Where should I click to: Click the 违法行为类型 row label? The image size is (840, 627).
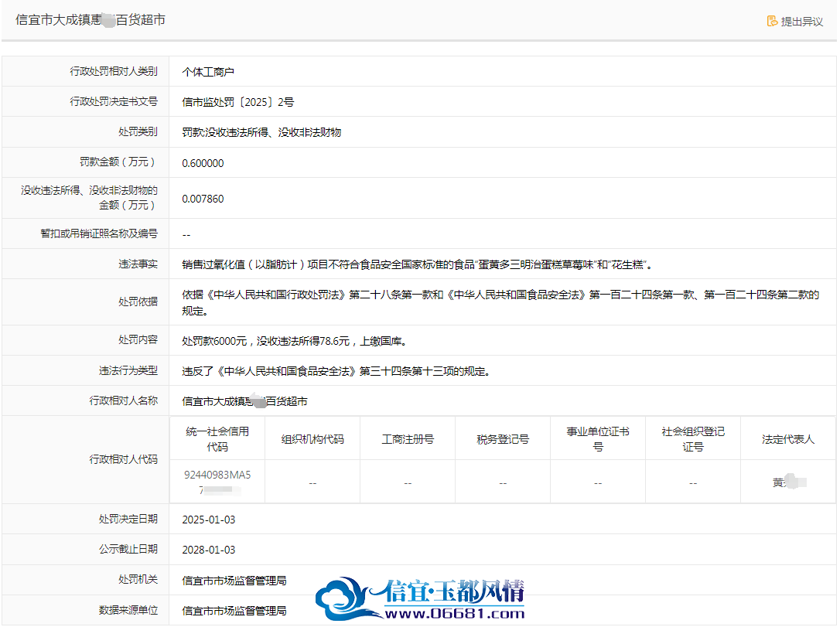128,370
